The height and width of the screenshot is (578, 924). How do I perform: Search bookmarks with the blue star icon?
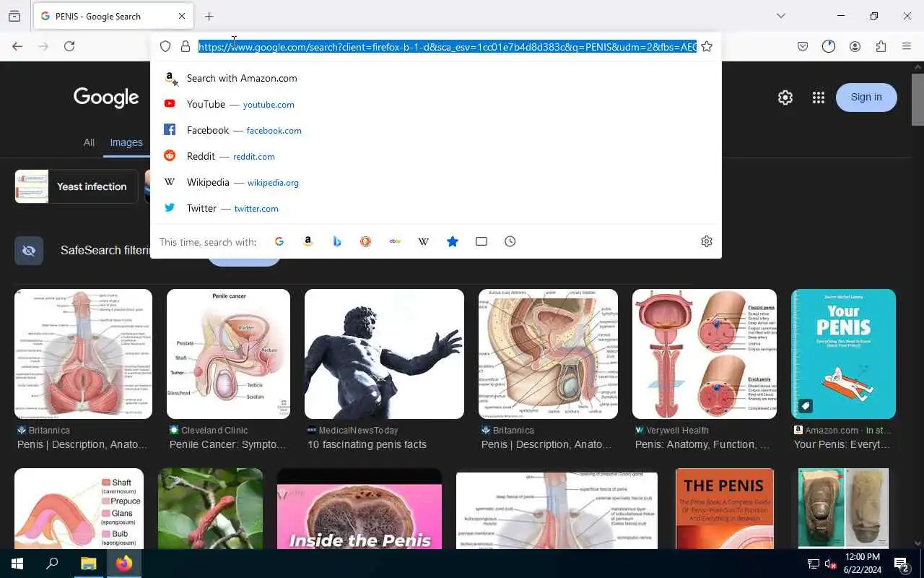[x=453, y=241]
